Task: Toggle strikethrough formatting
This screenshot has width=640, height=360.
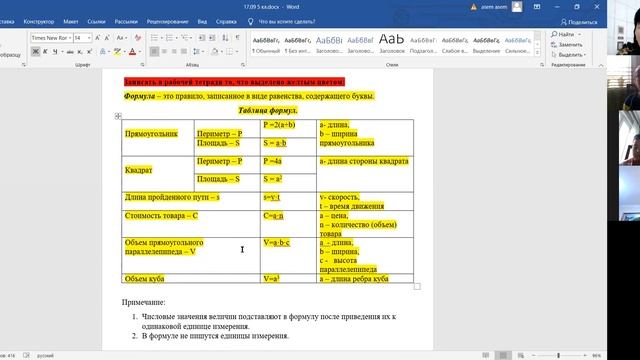Action: tap(70, 51)
